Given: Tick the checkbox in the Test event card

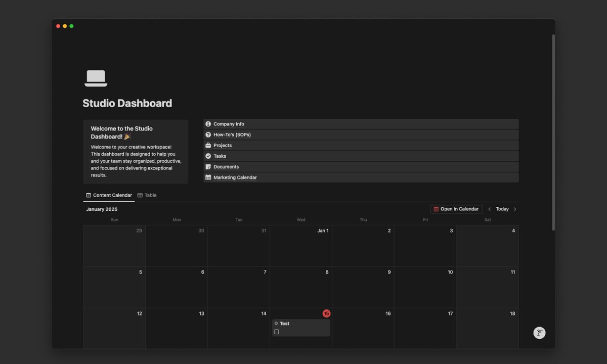Looking at the screenshot, I should (276, 332).
